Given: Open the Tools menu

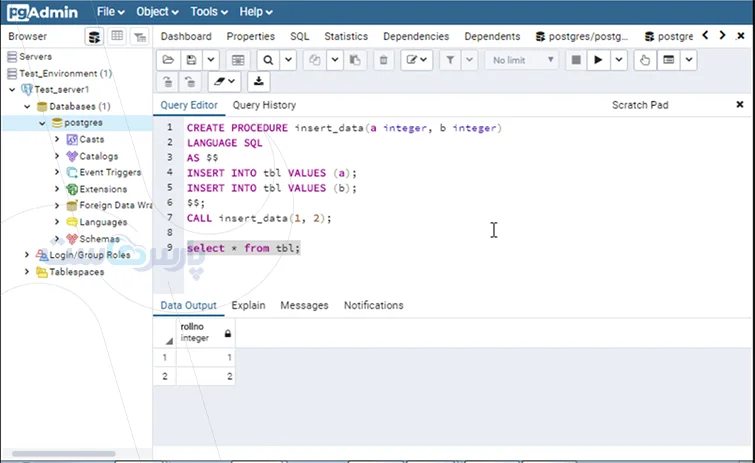Looking at the screenshot, I should (x=208, y=12).
